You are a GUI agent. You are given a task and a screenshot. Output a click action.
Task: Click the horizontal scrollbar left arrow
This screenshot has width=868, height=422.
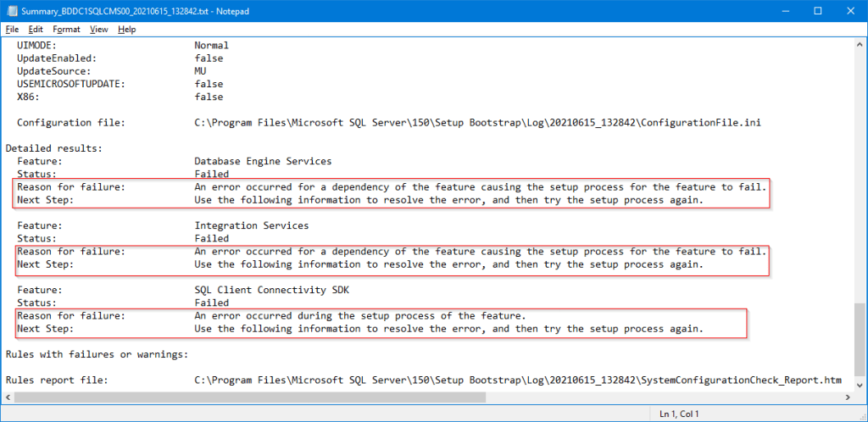8,397
